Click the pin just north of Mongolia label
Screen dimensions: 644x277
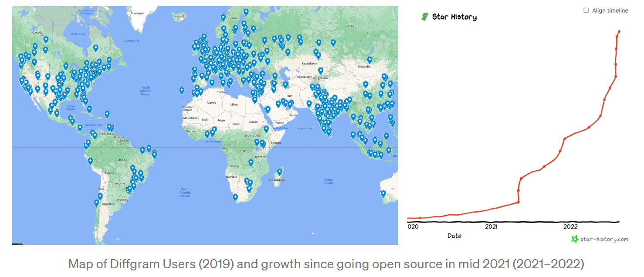click(369, 60)
